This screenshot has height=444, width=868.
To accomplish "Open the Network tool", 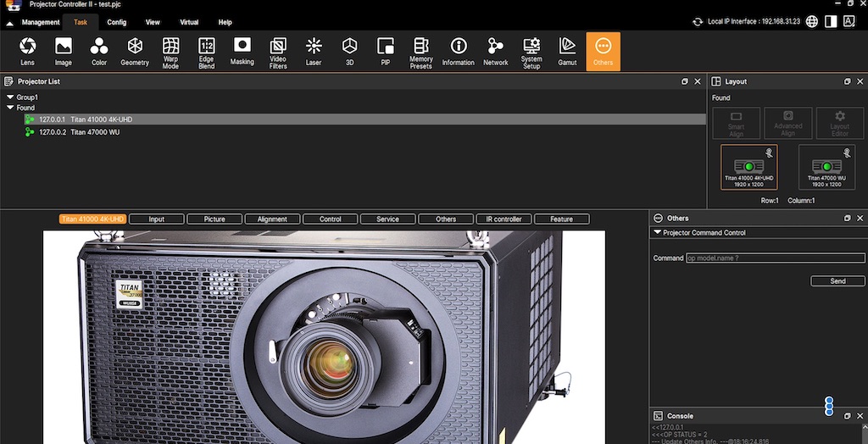I will click(495, 52).
